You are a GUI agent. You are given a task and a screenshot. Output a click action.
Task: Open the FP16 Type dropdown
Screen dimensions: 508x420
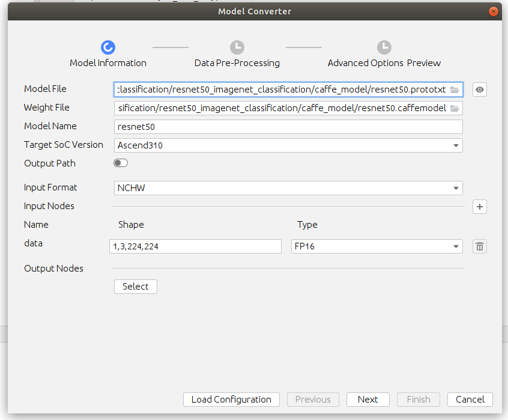click(x=376, y=246)
